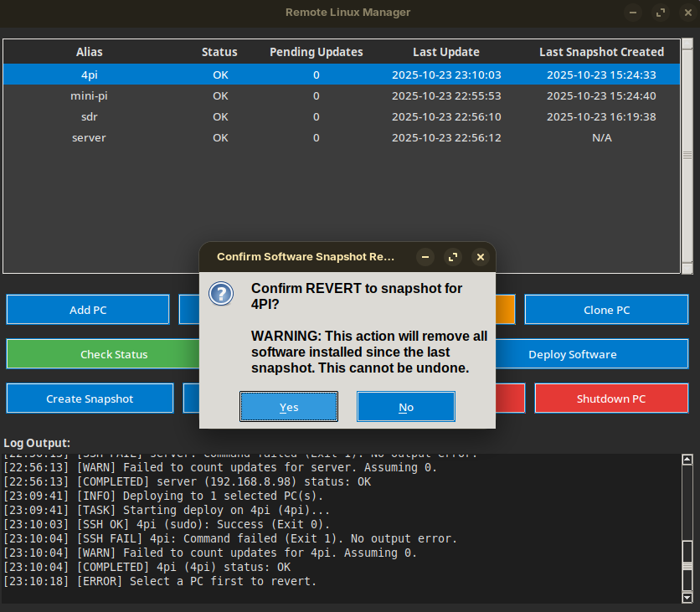
Task: Click the Clone PC button
Action: [606, 309]
